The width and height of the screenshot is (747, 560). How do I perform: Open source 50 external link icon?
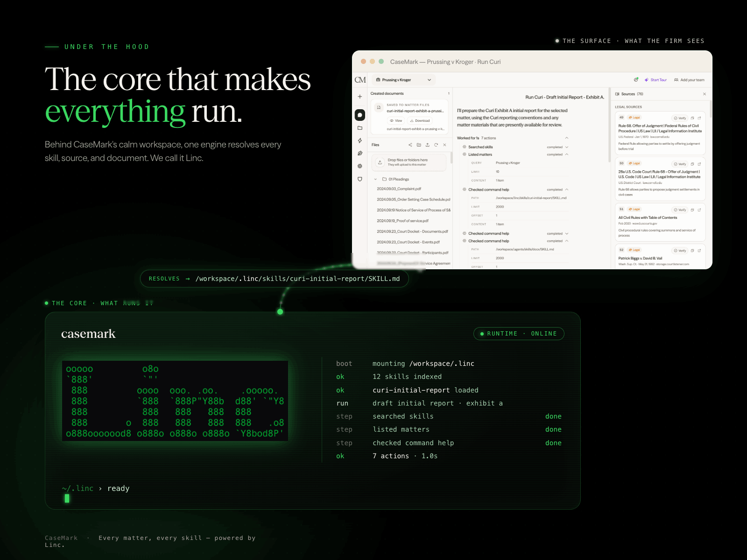(x=699, y=164)
